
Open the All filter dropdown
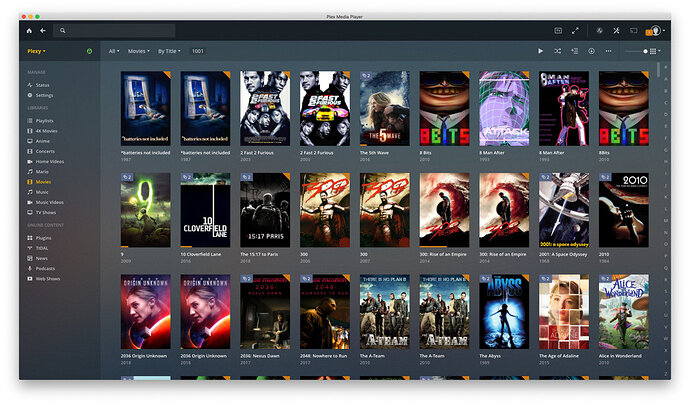point(114,51)
